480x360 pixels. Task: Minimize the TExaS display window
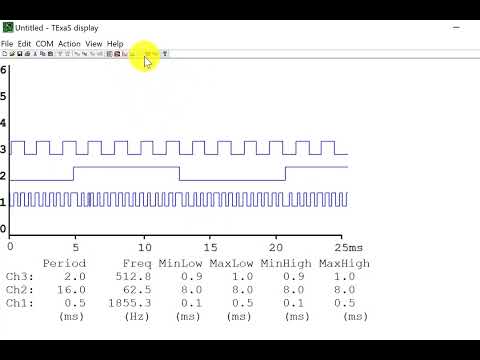(456, 28)
